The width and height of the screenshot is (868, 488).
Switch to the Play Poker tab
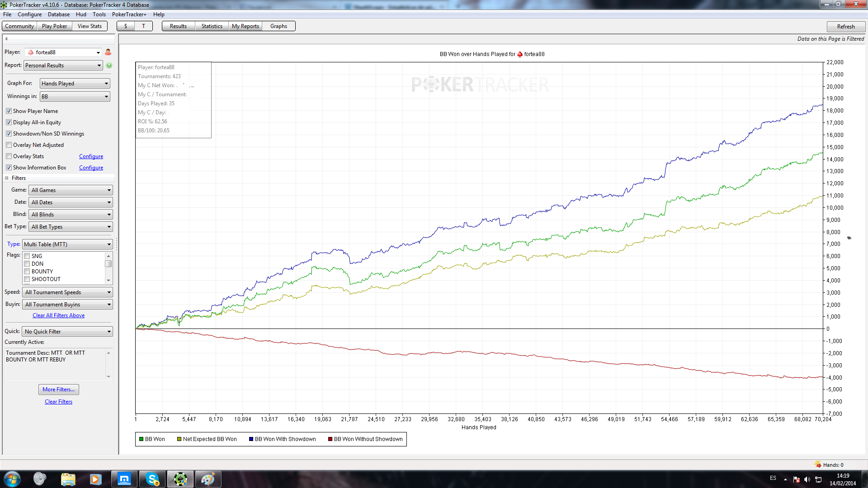54,26
